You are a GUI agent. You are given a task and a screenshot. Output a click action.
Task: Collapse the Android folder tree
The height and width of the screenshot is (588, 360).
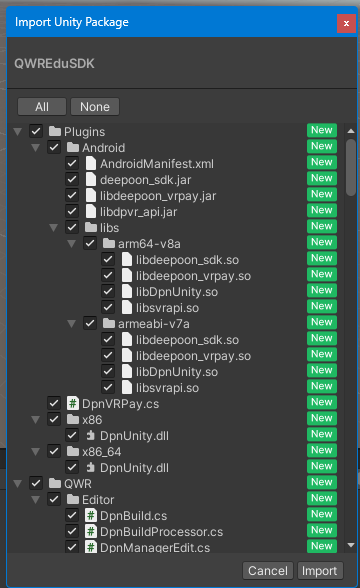click(x=35, y=148)
